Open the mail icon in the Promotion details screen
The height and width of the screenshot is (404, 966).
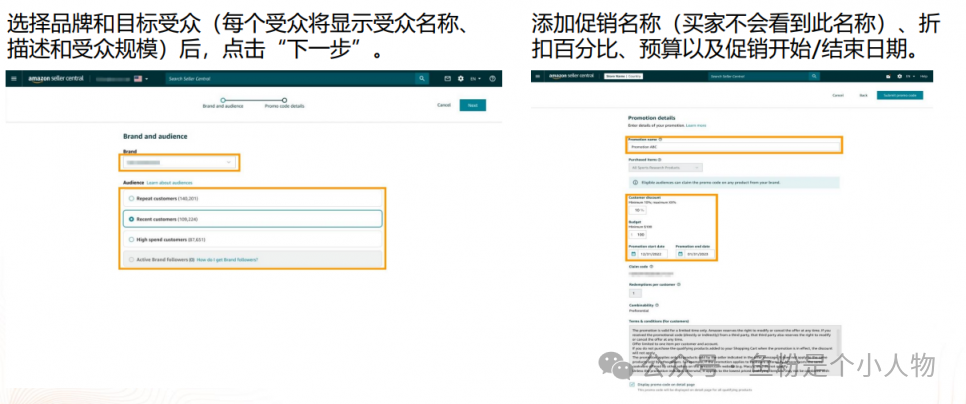[x=888, y=76]
